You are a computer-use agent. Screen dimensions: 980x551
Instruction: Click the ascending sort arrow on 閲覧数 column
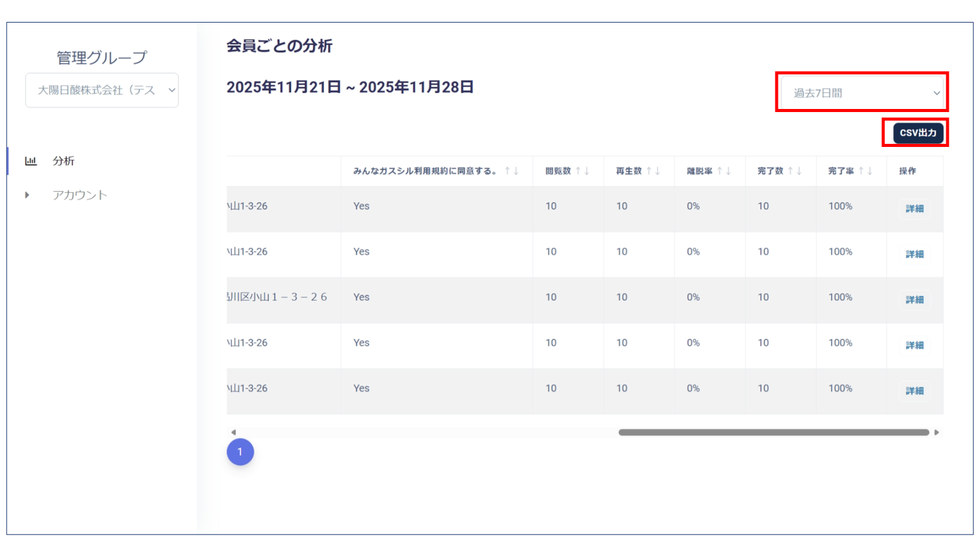(578, 171)
